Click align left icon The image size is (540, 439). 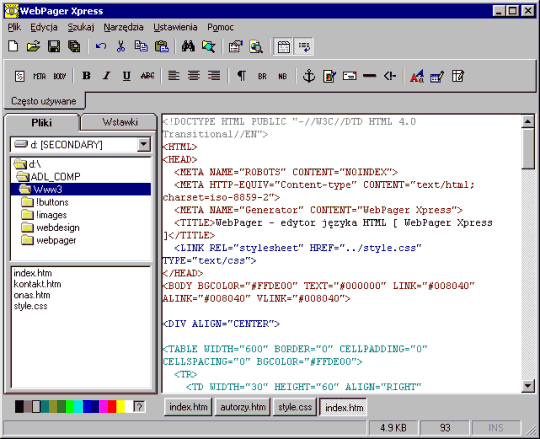174,76
